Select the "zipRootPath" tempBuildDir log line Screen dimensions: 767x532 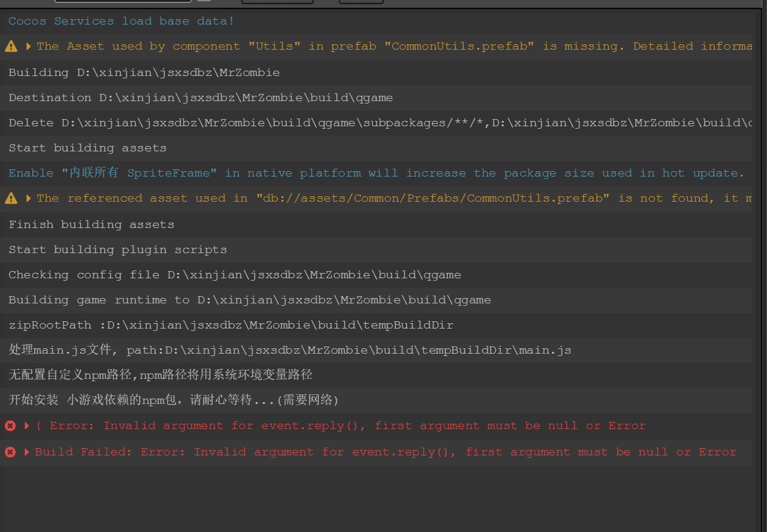[x=231, y=325]
